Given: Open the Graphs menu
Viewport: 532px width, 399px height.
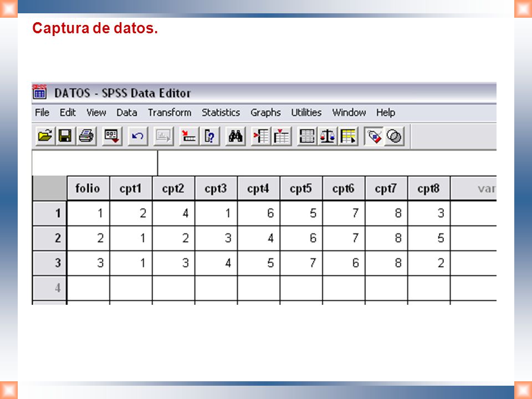Looking at the screenshot, I should pyautogui.click(x=265, y=112).
